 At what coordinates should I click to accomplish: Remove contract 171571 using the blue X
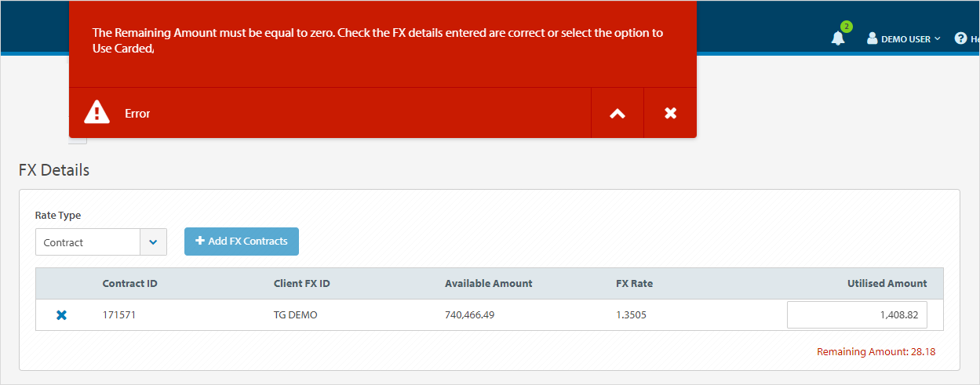tap(61, 315)
